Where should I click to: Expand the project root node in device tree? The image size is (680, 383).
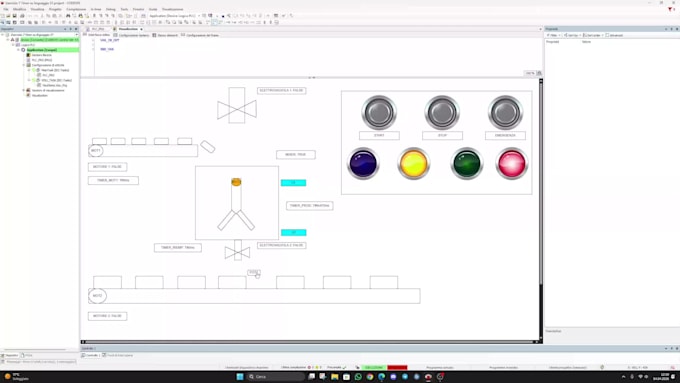[3, 35]
